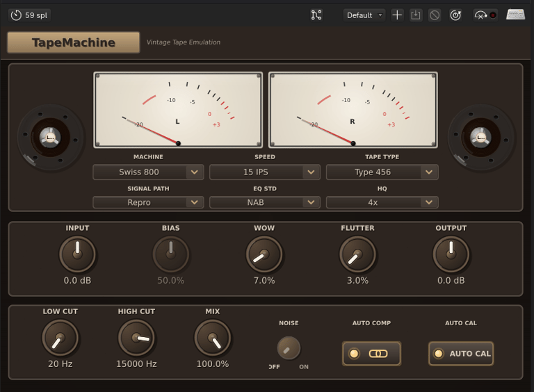
Task: Click the TapeMachine logo button
Action: pos(74,42)
